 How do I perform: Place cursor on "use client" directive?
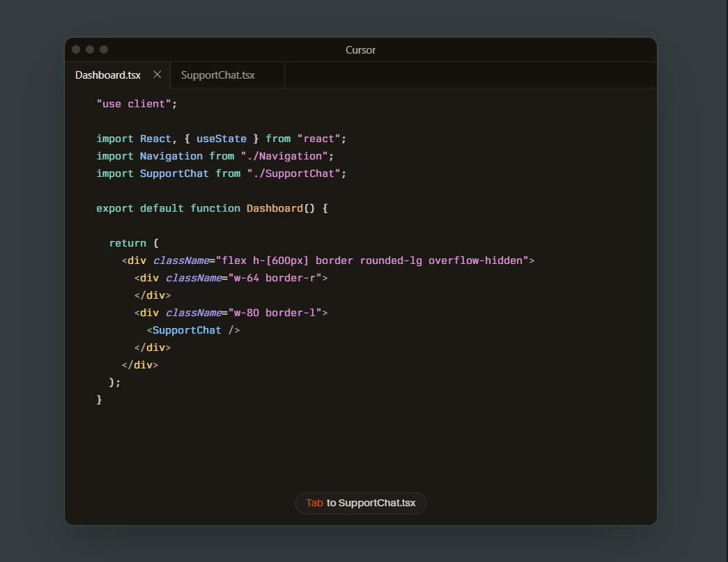tap(133, 104)
